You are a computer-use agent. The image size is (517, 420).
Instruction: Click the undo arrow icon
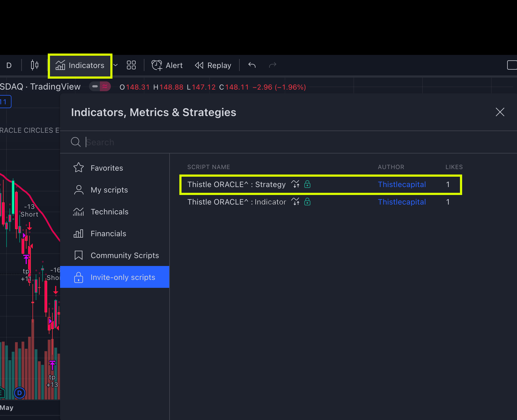click(x=252, y=65)
